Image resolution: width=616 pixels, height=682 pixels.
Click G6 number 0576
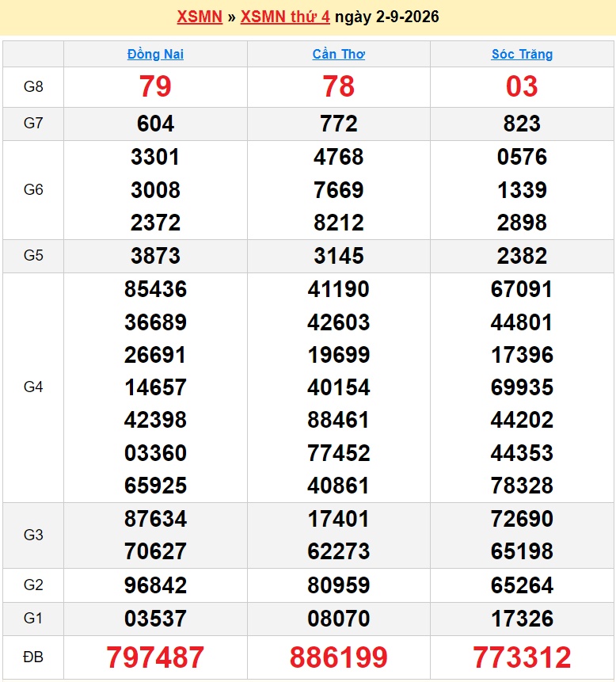(522, 157)
